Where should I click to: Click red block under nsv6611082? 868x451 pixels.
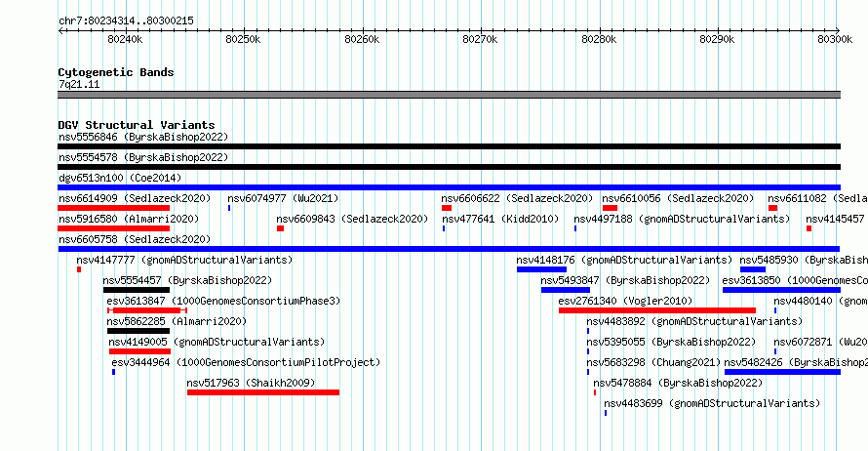[x=772, y=208]
